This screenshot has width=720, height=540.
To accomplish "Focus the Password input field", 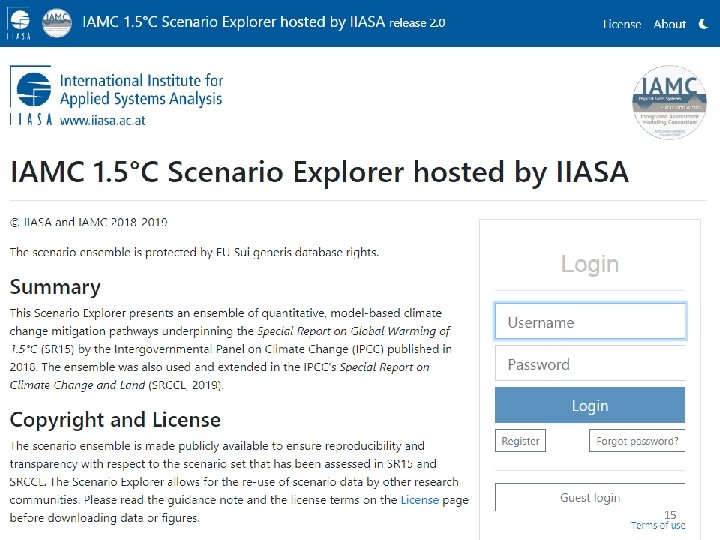I will pos(590,364).
